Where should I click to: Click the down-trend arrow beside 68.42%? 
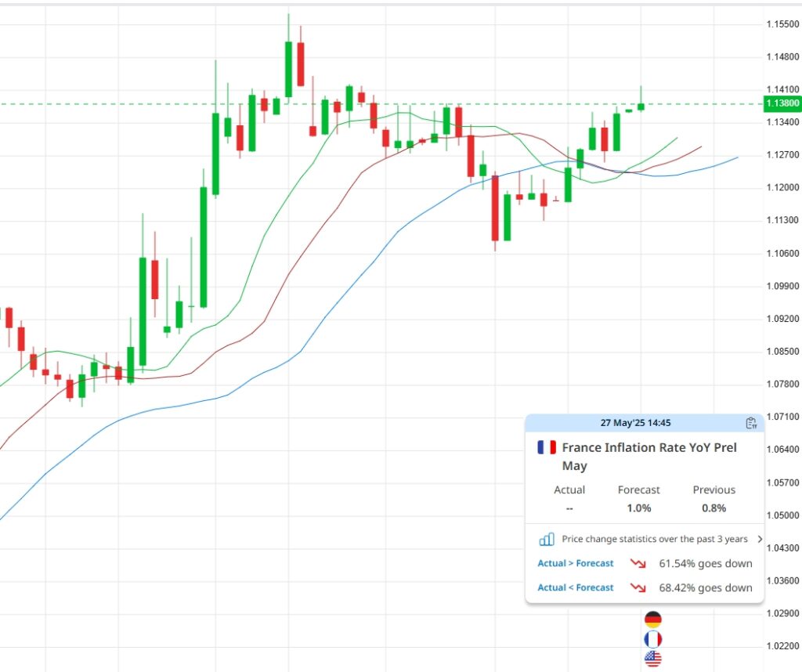pos(638,587)
